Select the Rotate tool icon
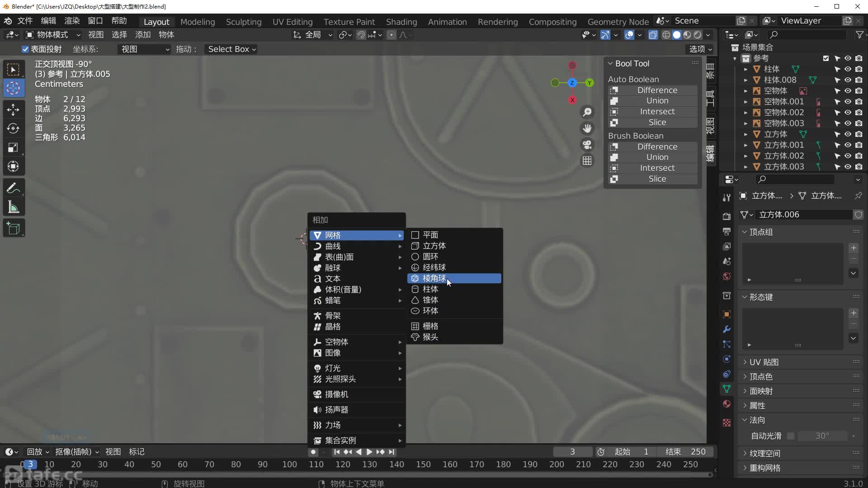 click(x=13, y=128)
